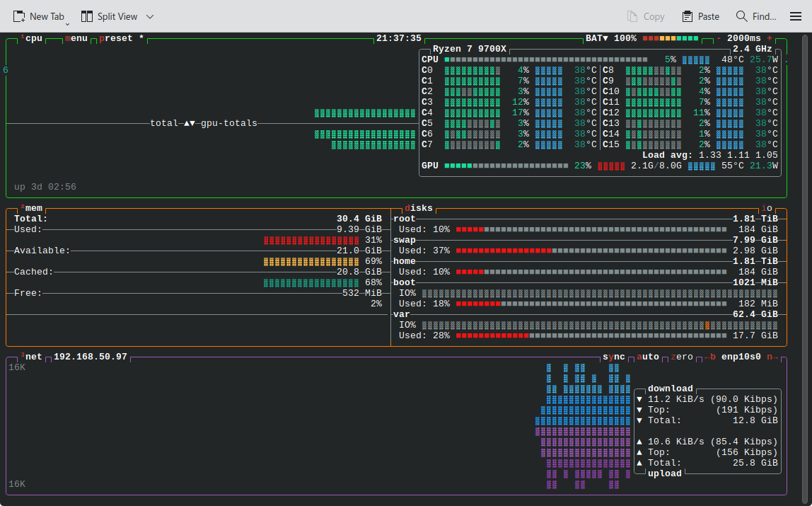Click the GPU 23% usage bar
The image size is (812, 506).
click(x=506, y=166)
